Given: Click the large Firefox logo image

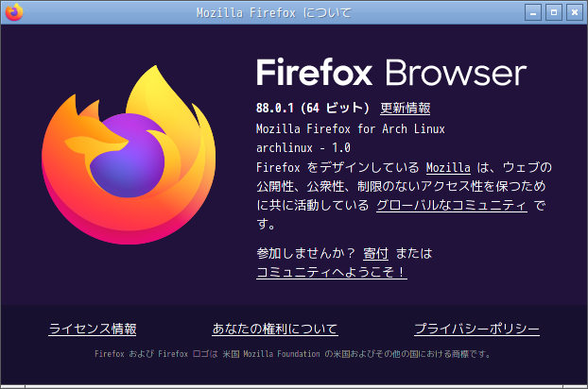Looking at the screenshot, I should coord(129,155).
